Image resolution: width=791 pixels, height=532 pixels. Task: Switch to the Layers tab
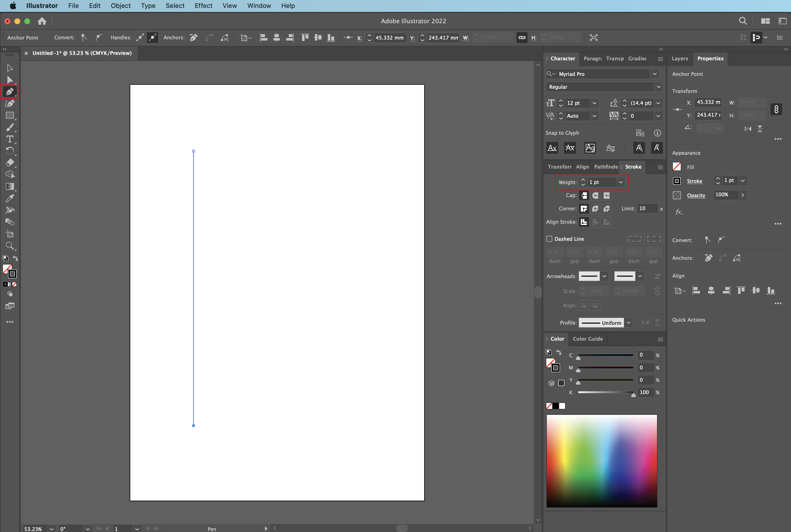680,58
